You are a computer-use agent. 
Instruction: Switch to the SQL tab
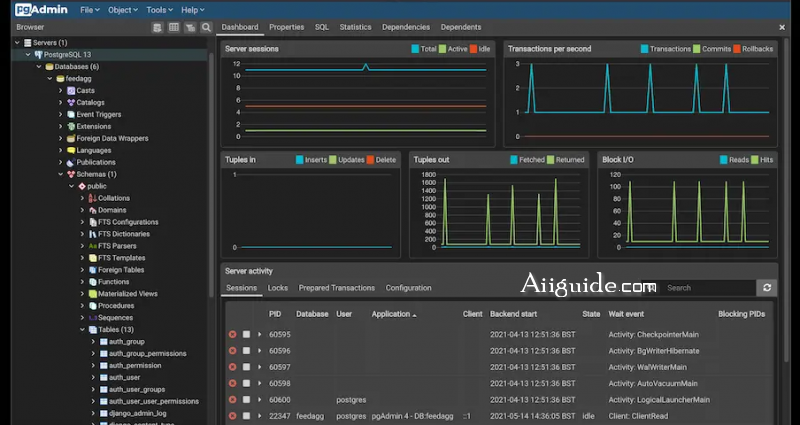coord(322,27)
